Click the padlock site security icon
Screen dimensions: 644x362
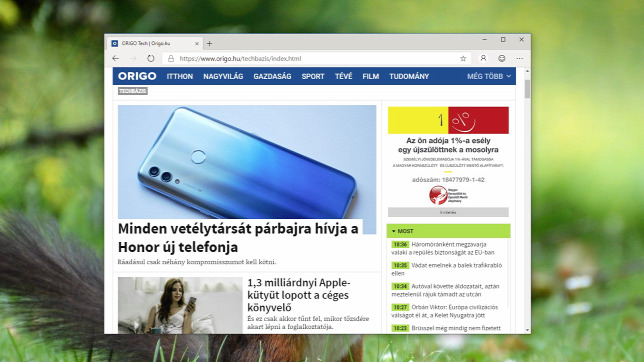[x=171, y=58]
